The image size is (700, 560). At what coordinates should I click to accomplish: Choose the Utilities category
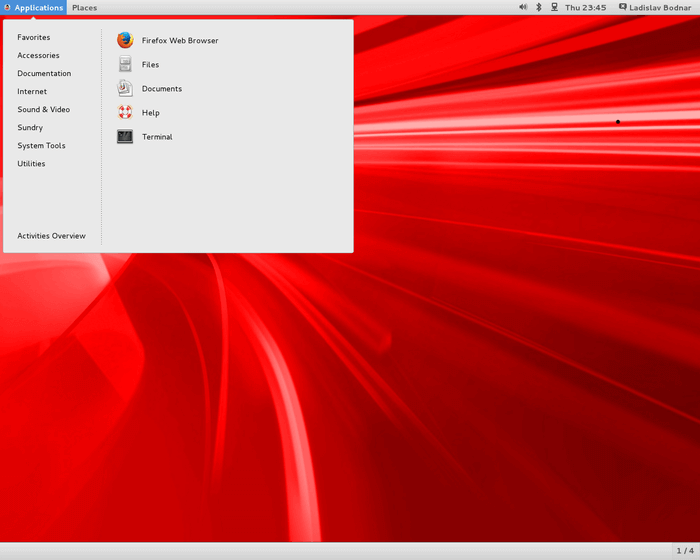tap(31, 163)
